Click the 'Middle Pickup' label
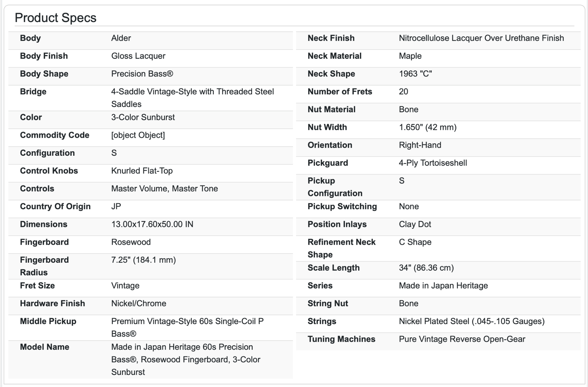 point(48,321)
